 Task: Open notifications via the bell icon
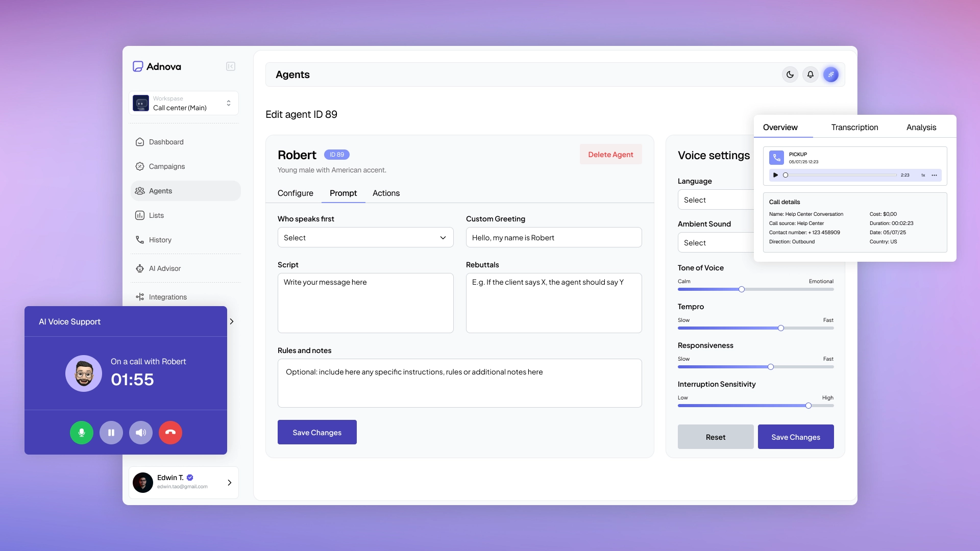[810, 74]
